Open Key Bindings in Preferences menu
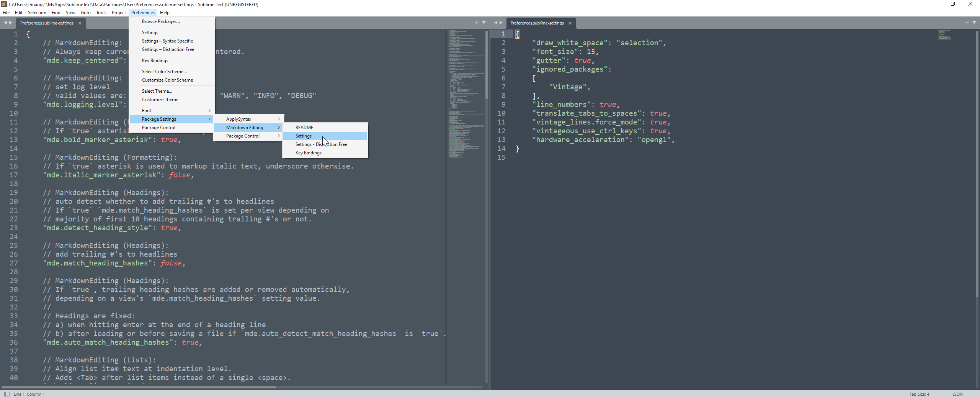The height and width of the screenshot is (398, 980). pos(171,61)
